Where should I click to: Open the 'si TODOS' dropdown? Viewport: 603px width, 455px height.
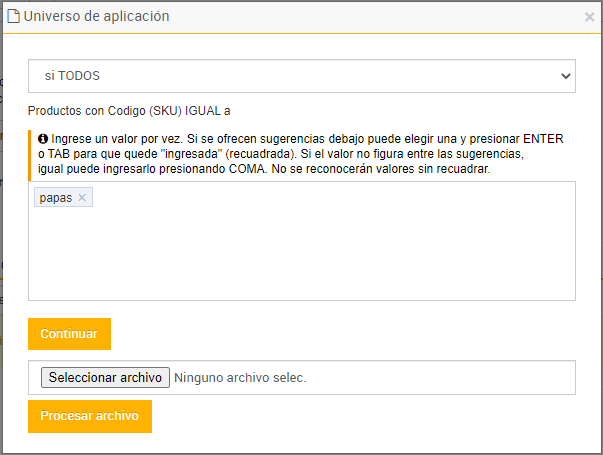click(301, 75)
